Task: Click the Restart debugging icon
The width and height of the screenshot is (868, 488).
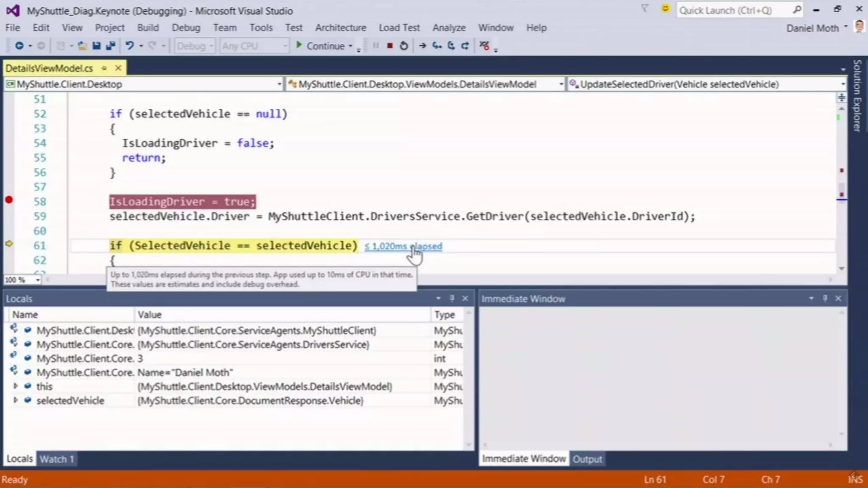Action: tap(403, 46)
